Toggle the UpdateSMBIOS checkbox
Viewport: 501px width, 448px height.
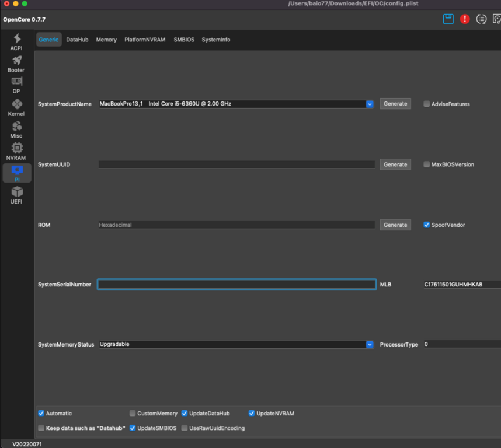[133, 428]
